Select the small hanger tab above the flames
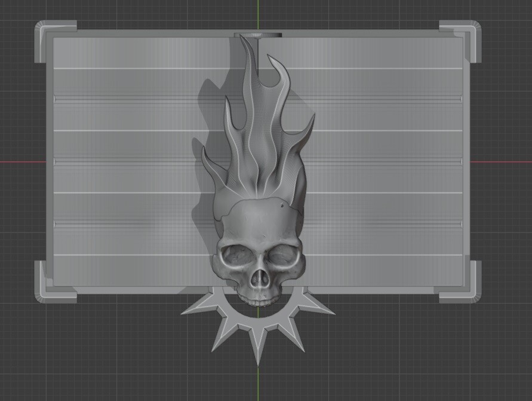Screen dimensions: 532x401 258,34
